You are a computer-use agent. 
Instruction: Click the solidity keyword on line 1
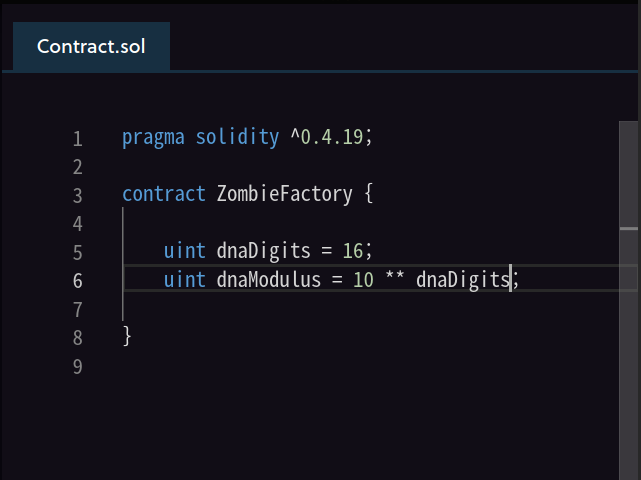237,137
